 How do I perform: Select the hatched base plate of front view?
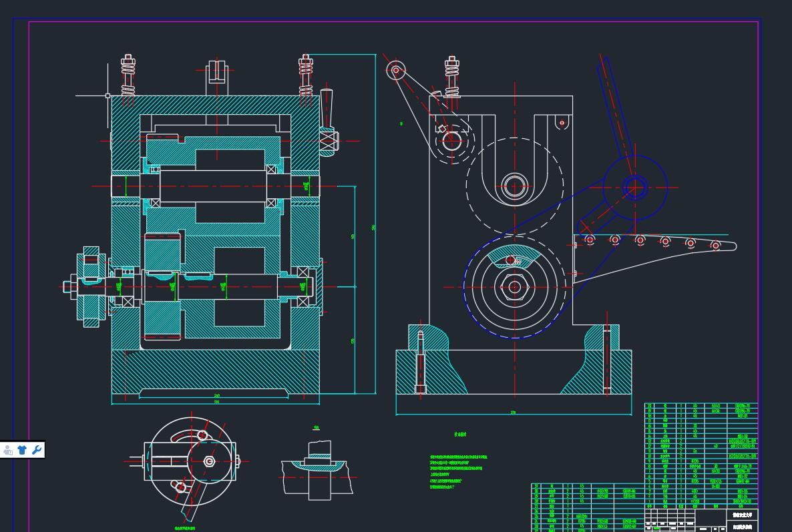pyautogui.click(x=215, y=372)
